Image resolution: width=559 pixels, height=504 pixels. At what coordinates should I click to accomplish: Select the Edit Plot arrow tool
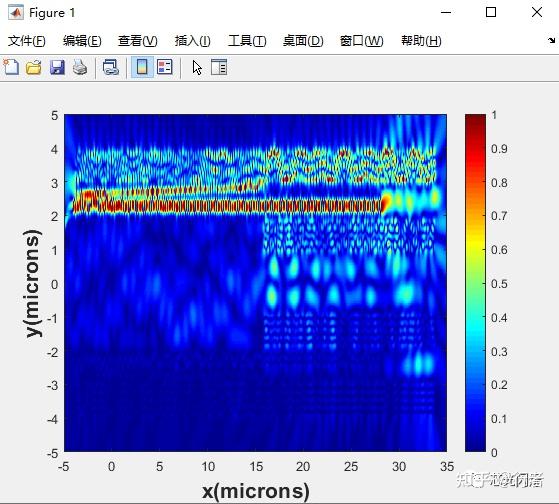(197, 67)
